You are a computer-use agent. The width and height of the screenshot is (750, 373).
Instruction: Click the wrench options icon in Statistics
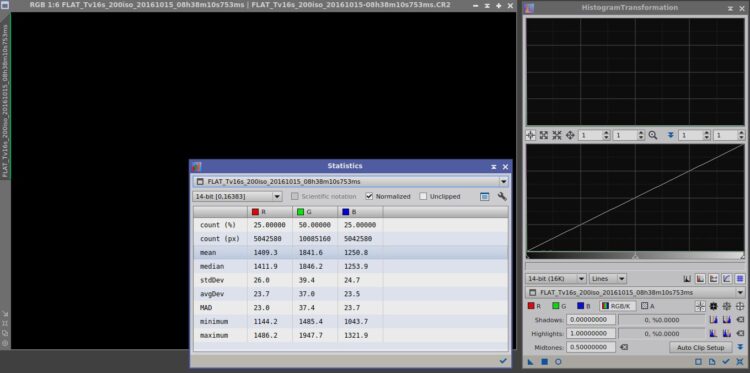502,197
